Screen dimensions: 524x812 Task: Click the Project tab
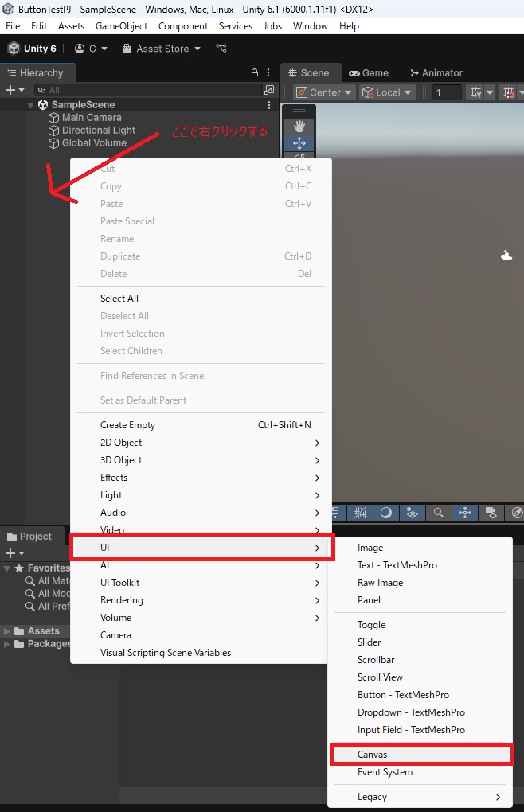(30, 537)
